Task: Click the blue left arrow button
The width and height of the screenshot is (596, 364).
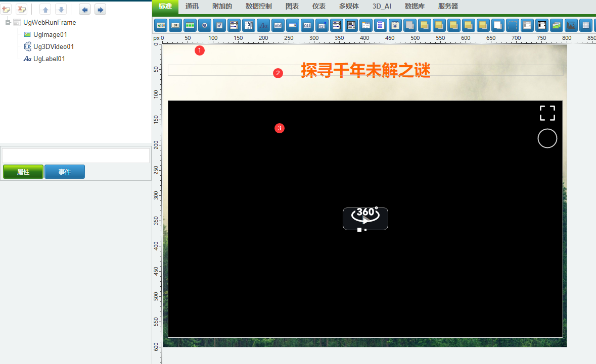Action: coord(84,9)
